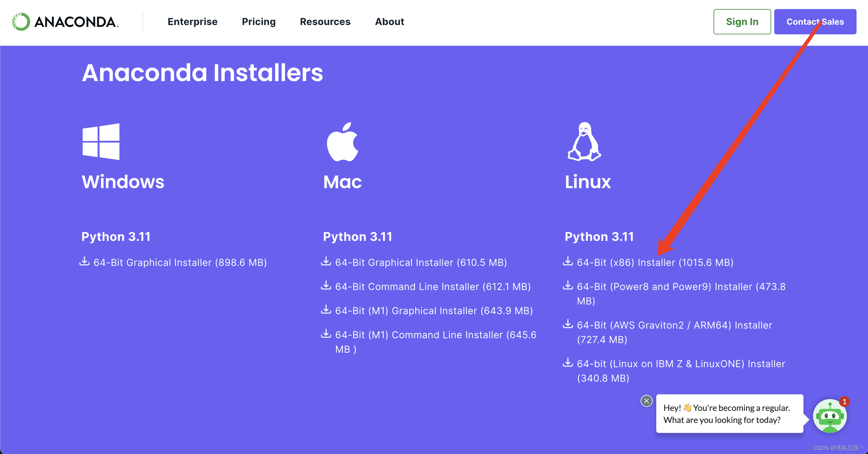The height and width of the screenshot is (454, 868).
Task: Click download icon beside Mac 610.5 MB installer
Action: click(326, 261)
